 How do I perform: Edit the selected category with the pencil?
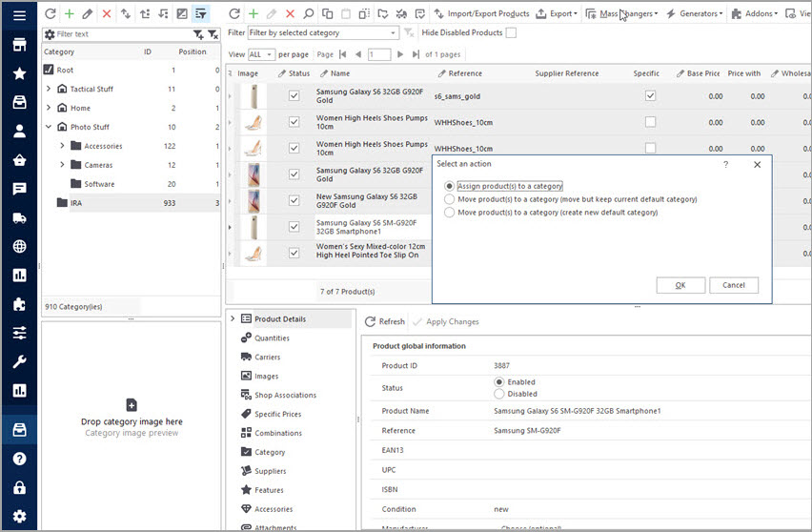[88, 14]
